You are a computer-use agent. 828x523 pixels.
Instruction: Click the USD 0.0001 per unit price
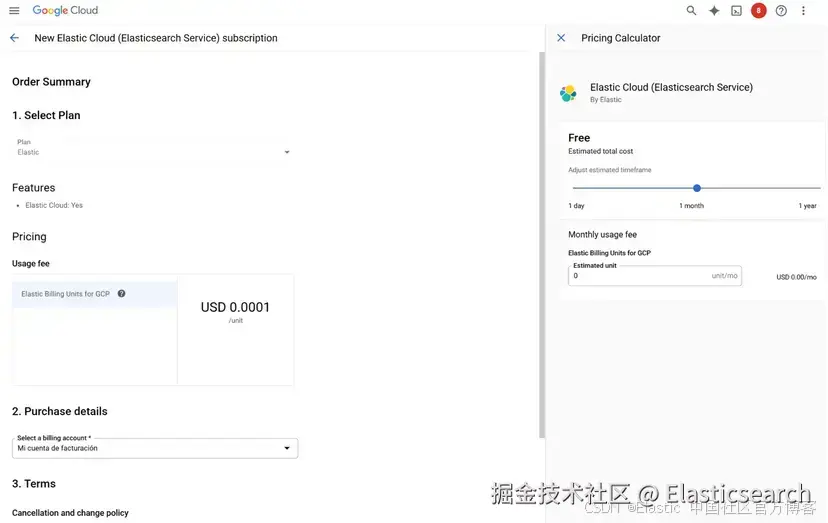click(x=235, y=307)
